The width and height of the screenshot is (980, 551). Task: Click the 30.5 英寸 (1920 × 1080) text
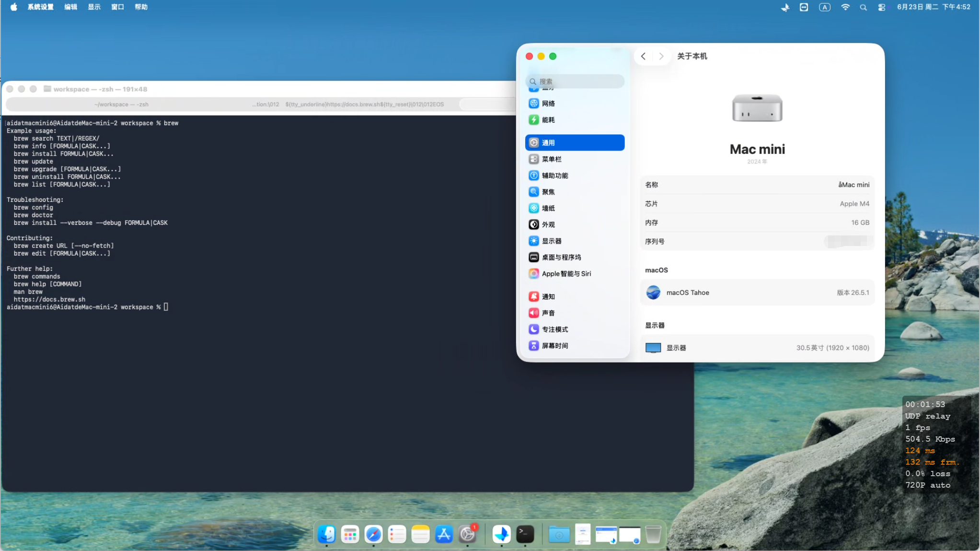click(833, 348)
